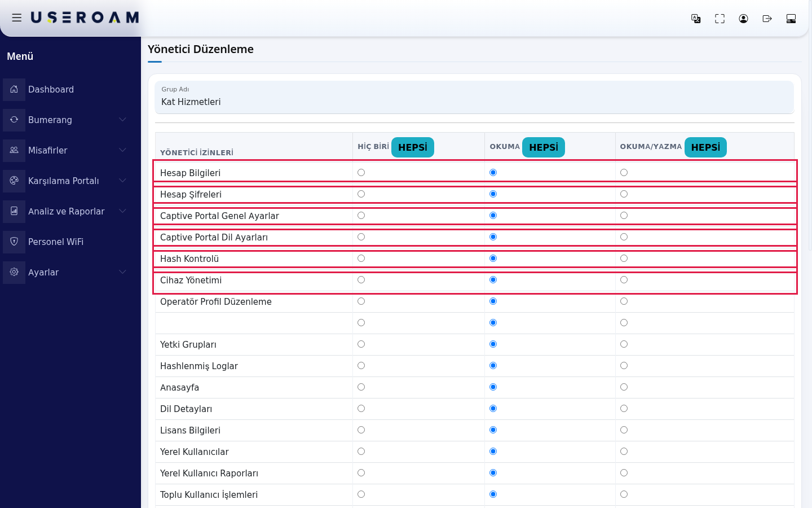
Task: Set Dil Detayları to Hiç Biri
Action: pyautogui.click(x=361, y=409)
